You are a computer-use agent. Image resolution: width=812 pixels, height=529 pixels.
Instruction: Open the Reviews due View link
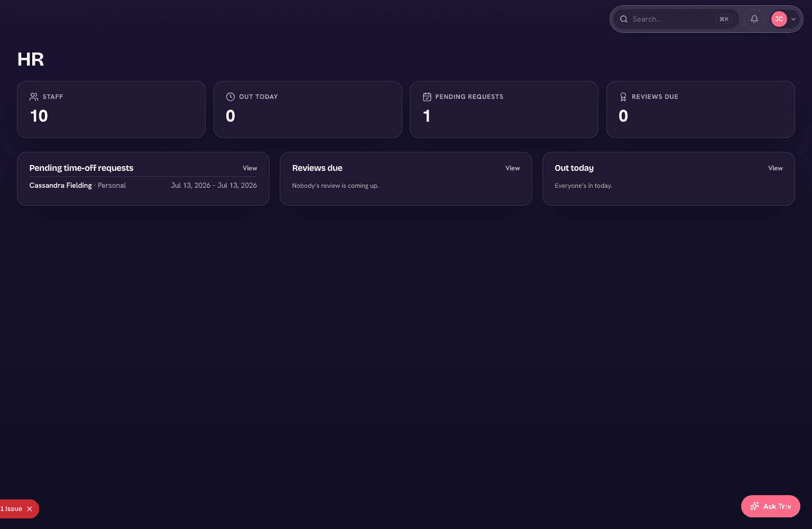coord(512,168)
